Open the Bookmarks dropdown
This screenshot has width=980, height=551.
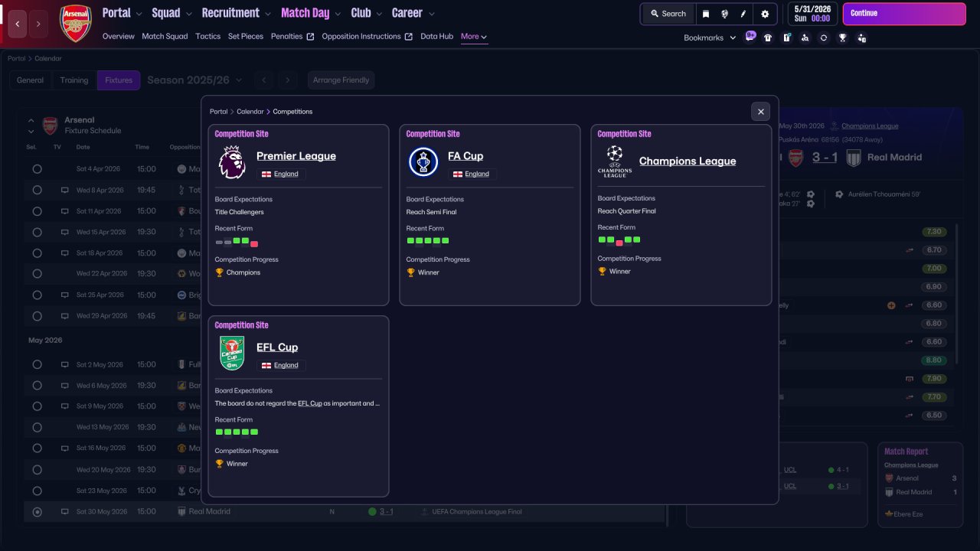tap(710, 37)
